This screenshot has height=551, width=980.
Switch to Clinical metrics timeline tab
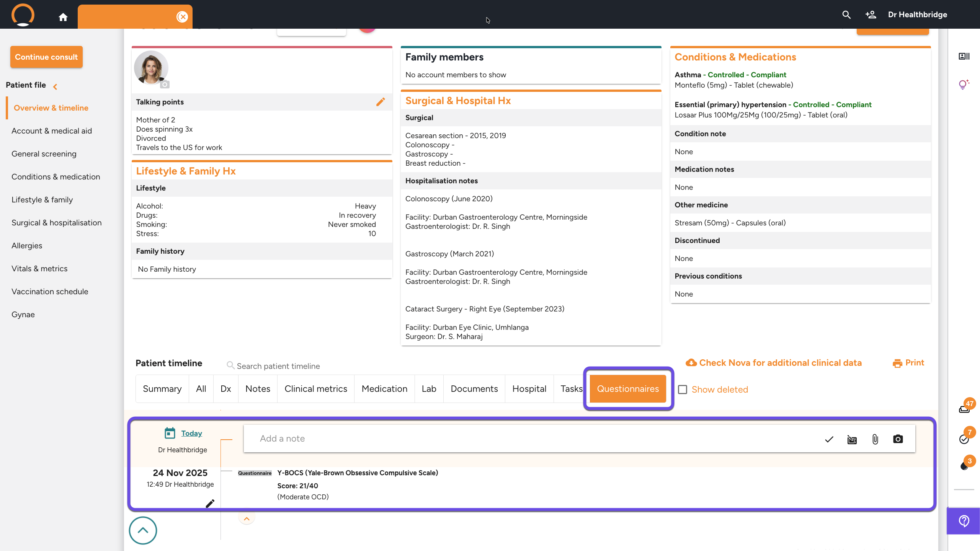tap(315, 389)
